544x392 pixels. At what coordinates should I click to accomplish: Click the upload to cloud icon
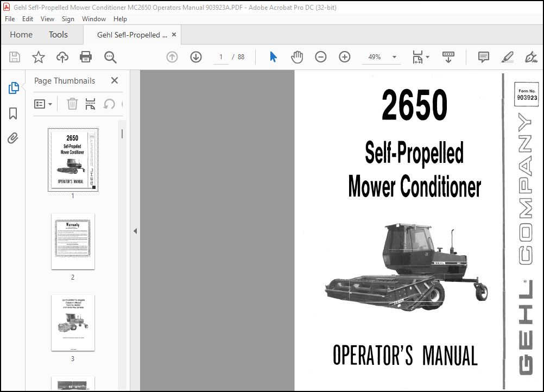point(62,57)
